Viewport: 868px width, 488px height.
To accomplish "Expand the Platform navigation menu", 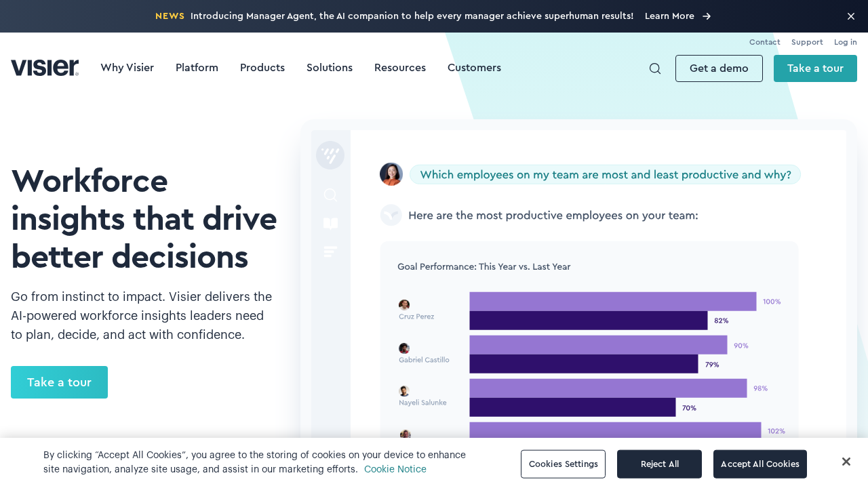I will 197,68.
